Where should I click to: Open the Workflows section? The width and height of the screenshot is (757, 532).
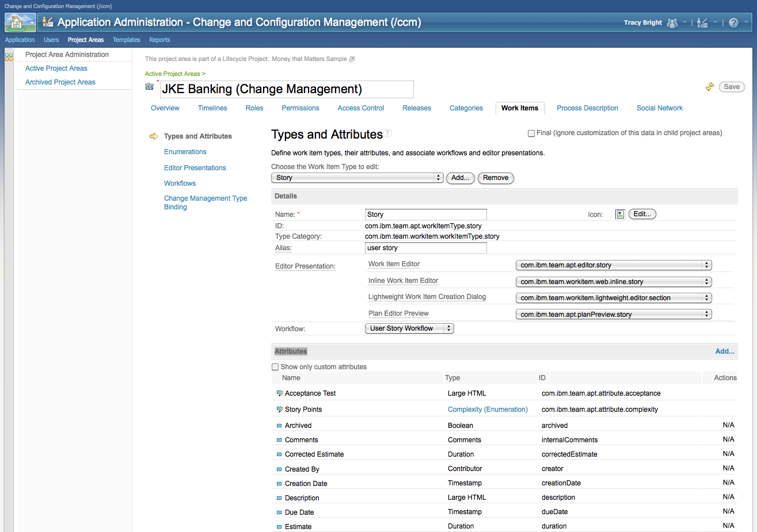click(180, 183)
